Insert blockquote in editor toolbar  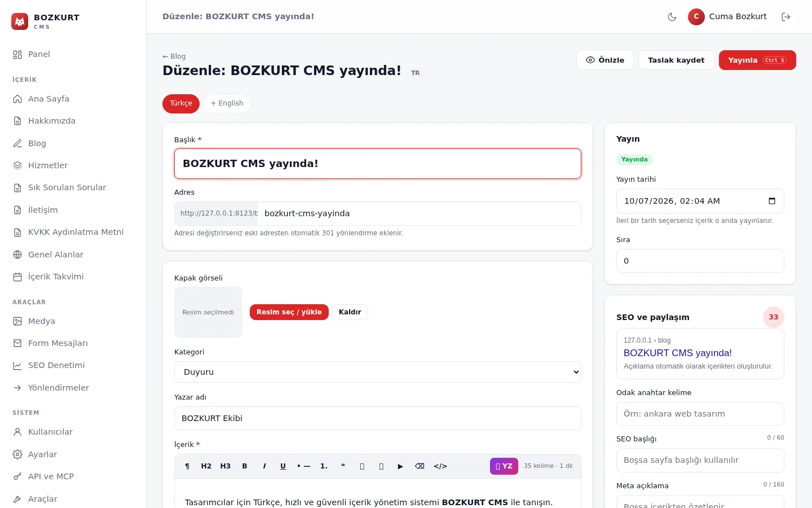(x=343, y=466)
